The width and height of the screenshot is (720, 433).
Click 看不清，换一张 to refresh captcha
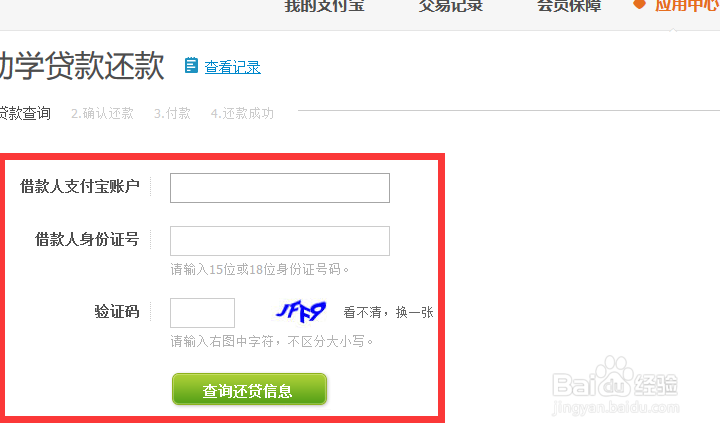click(388, 313)
